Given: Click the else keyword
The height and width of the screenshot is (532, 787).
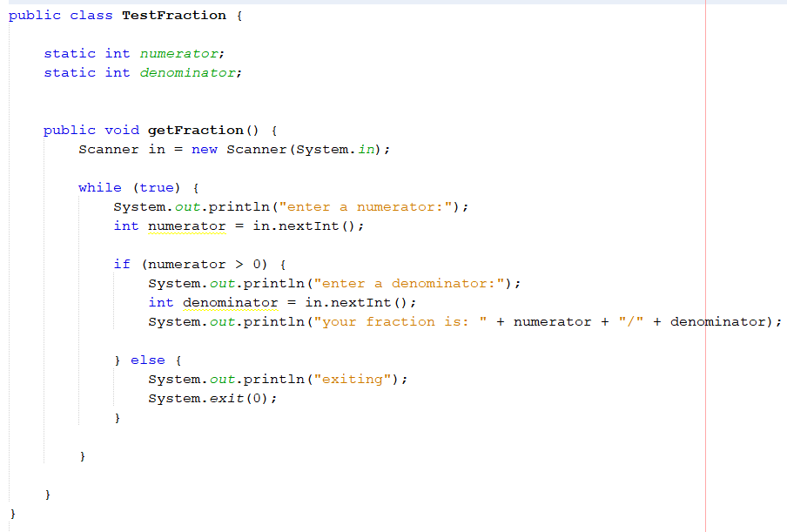Looking at the screenshot, I should (x=148, y=360).
